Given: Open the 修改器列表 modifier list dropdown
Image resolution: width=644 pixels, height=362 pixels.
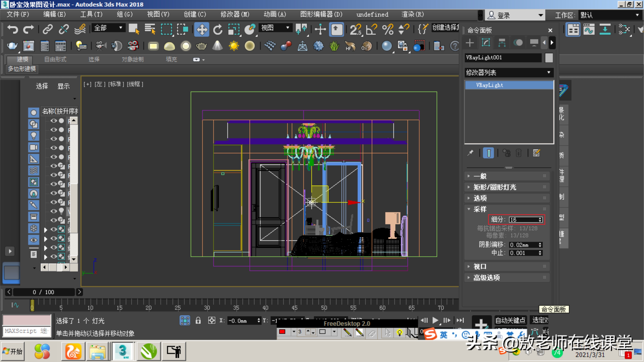Looking at the screenshot, I should click(x=509, y=72).
